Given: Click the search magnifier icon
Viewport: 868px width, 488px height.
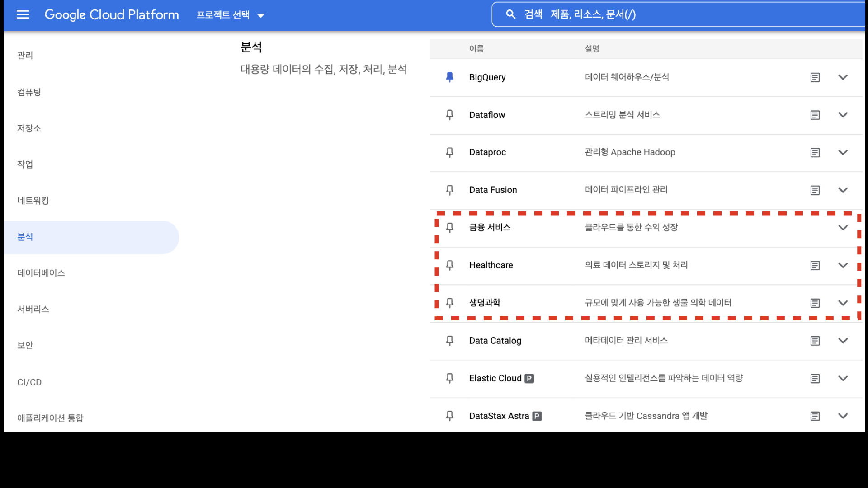Looking at the screenshot, I should click(510, 14).
